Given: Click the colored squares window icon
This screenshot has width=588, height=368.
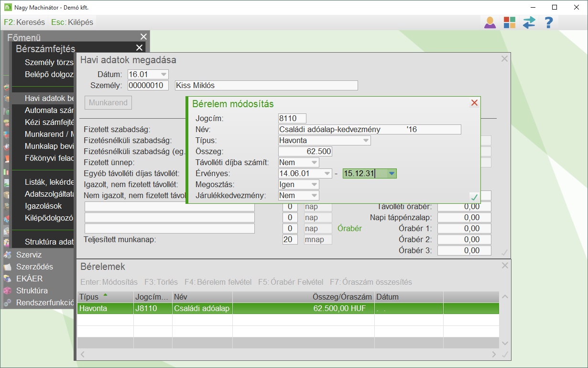Looking at the screenshot, I should tap(510, 22).
